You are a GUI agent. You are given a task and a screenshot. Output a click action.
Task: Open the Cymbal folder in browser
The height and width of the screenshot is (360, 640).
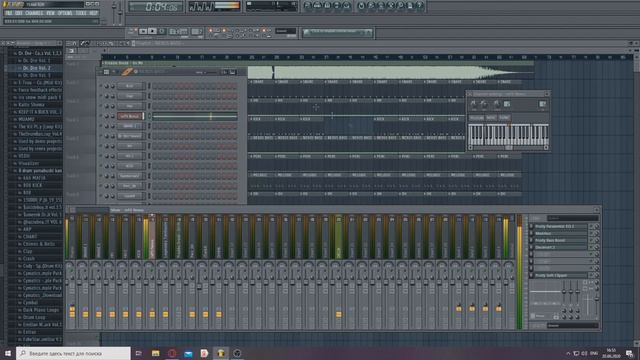tap(30, 302)
